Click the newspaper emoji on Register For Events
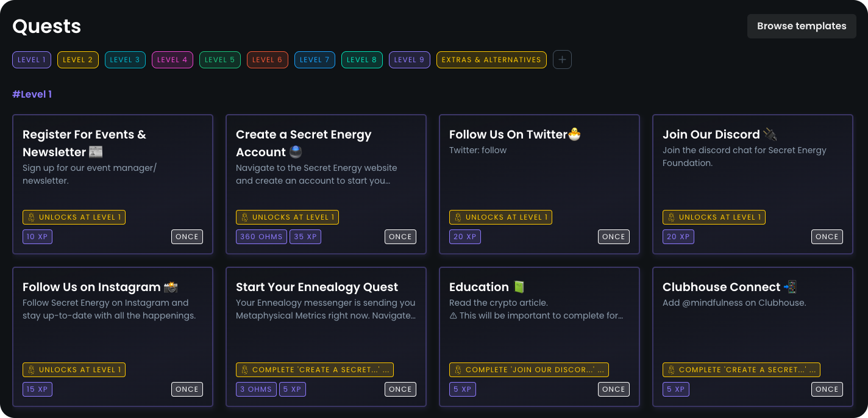 (96, 152)
